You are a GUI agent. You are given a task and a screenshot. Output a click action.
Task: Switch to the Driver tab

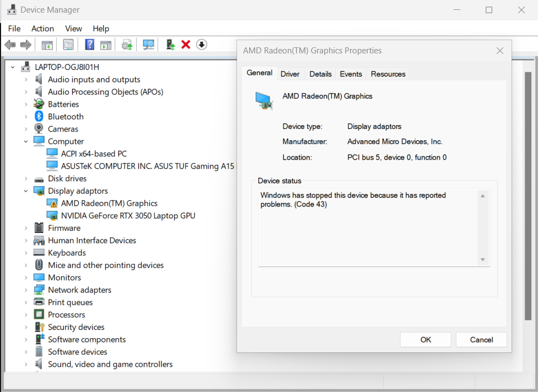coord(290,74)
